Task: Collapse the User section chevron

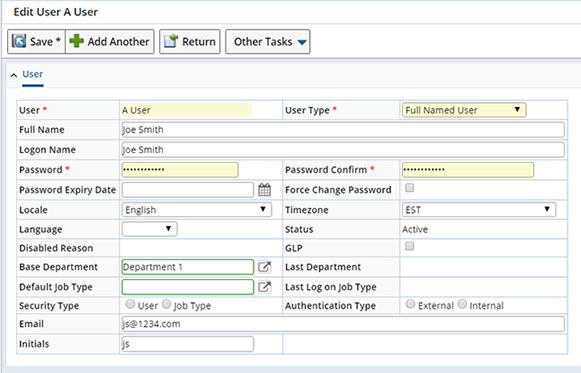Action: 14,75
